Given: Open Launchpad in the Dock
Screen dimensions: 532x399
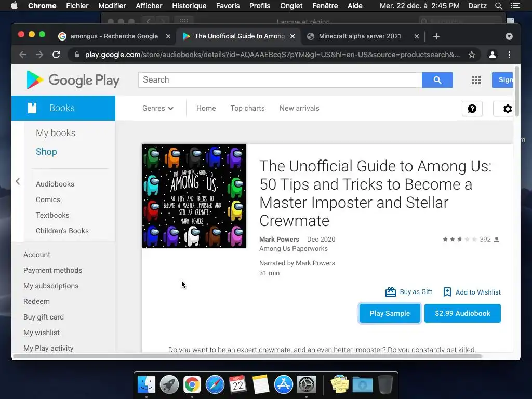Looking at the screenshot, I should [169, 385].
